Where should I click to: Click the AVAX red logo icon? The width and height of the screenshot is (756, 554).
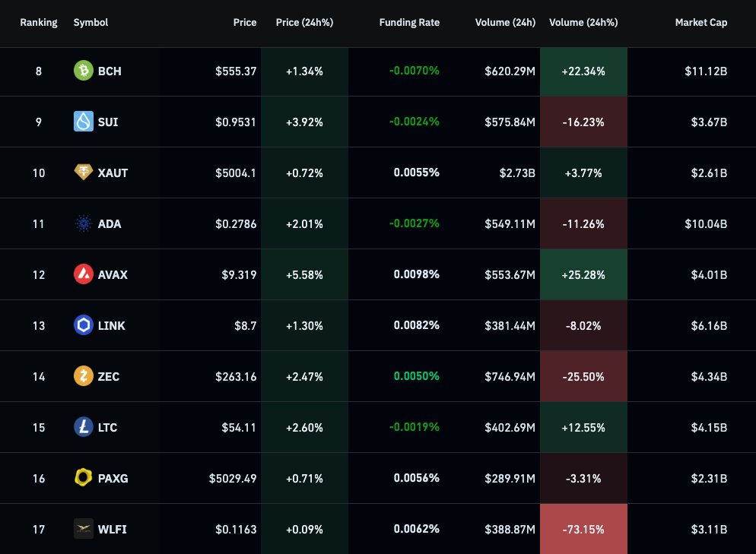point(84,274)
